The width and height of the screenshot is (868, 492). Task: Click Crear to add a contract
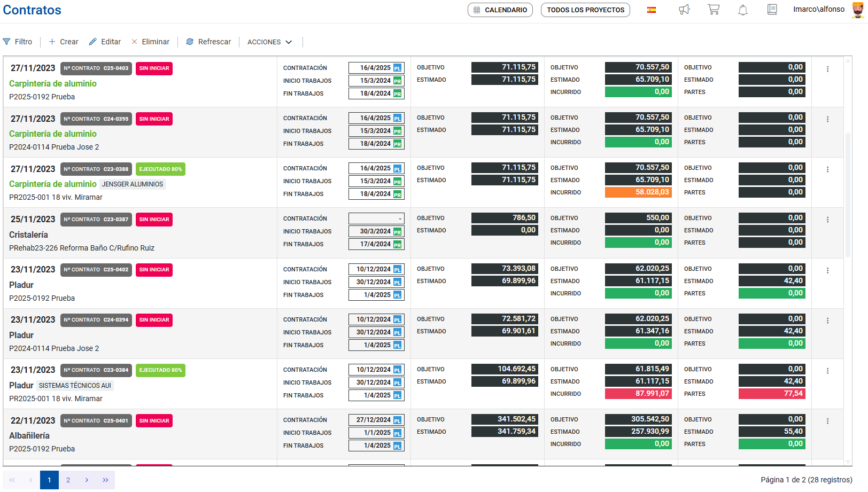64,42
